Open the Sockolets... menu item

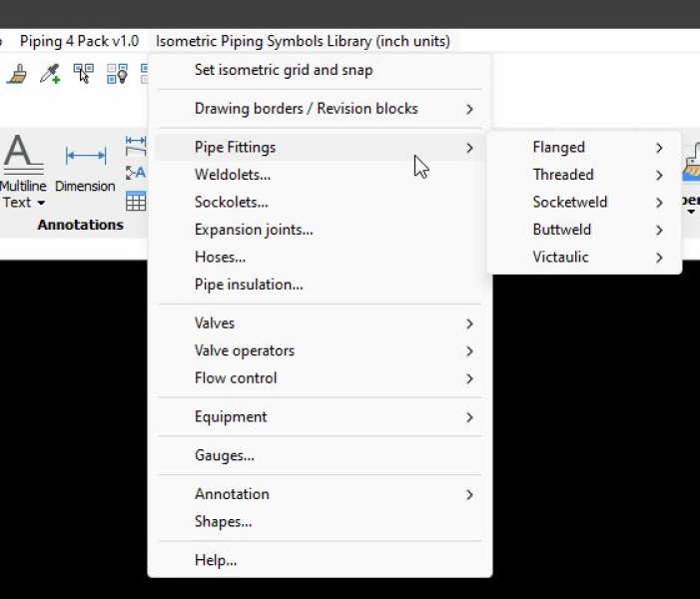click(320, 203)
